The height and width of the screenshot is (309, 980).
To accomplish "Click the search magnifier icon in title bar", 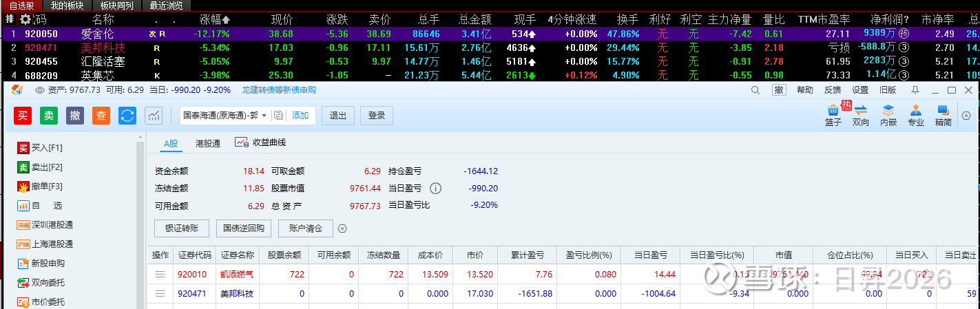I will pos(755,90).
